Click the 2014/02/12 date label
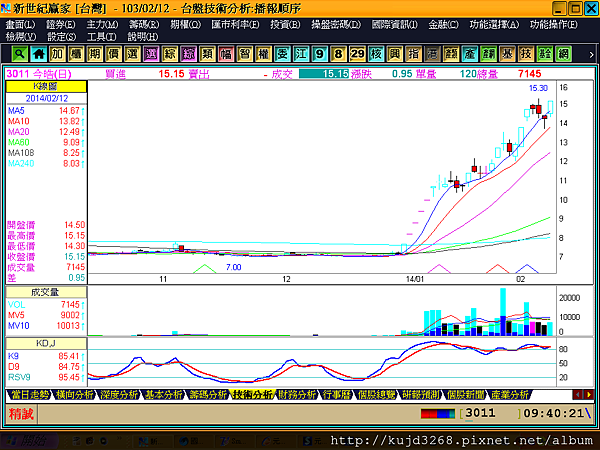The image size is (600, 450). click(x=47, y=98)
